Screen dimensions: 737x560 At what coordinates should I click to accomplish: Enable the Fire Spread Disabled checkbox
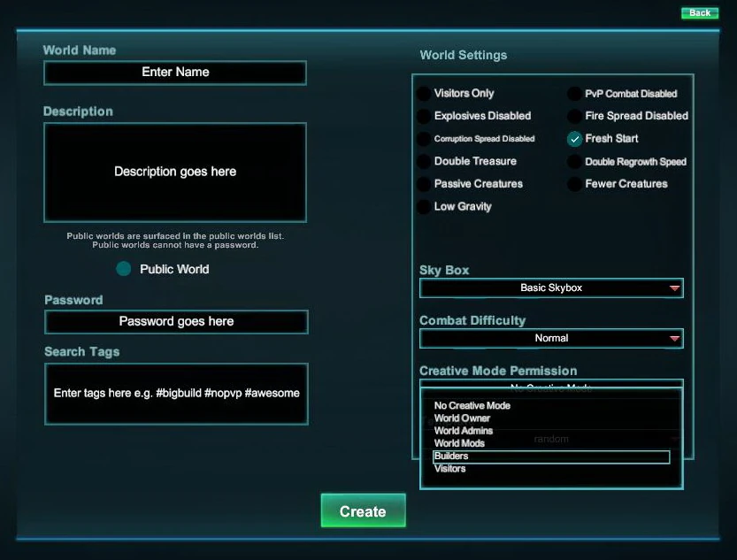[x=574, y=116]
